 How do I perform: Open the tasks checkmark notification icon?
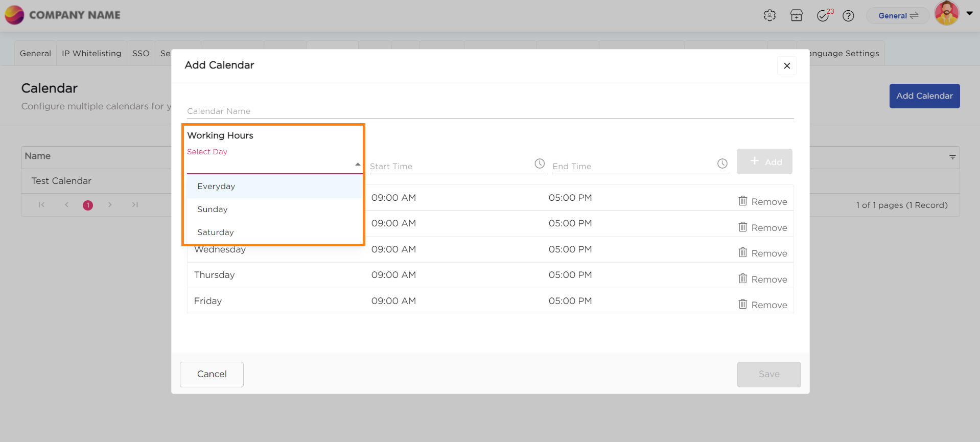pyautogui.click(x=823, y=16)
